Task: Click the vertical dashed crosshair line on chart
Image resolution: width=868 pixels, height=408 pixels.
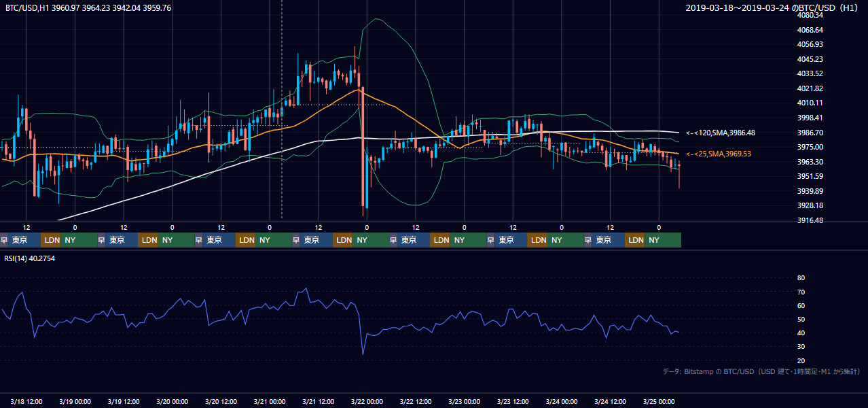Action: pyautogui.click(x=282, y=109)
